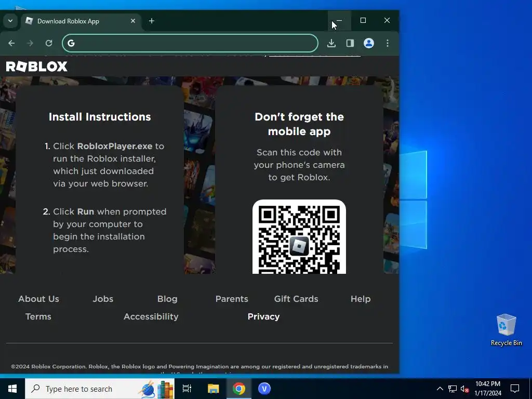Expand the tab search dropdown
This screenshot has height=399, width=532.
point(10,21)
